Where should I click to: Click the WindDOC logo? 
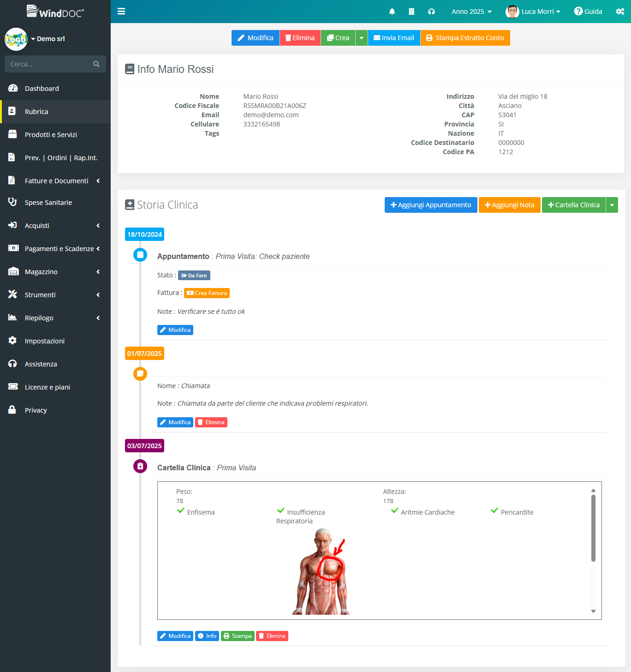tap(55, 12)
